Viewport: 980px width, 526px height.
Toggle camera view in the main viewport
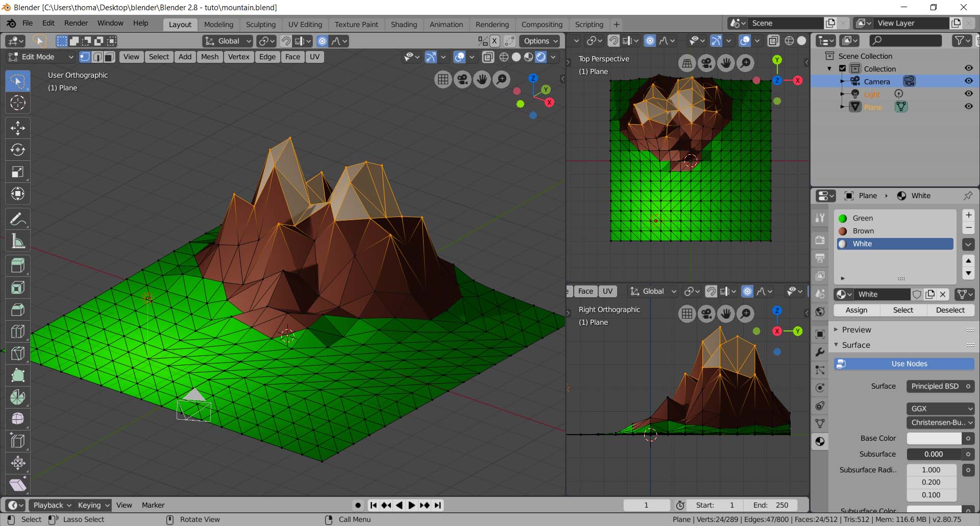click(x=462, y=79)
